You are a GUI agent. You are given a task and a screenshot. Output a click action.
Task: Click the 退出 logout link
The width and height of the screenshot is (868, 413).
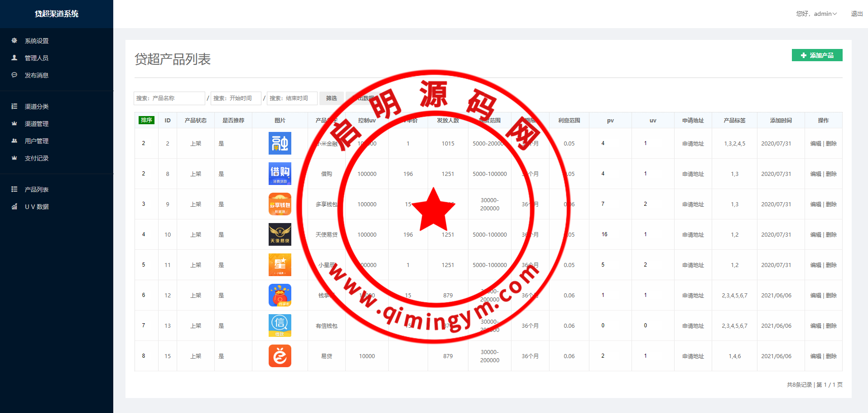857,14
